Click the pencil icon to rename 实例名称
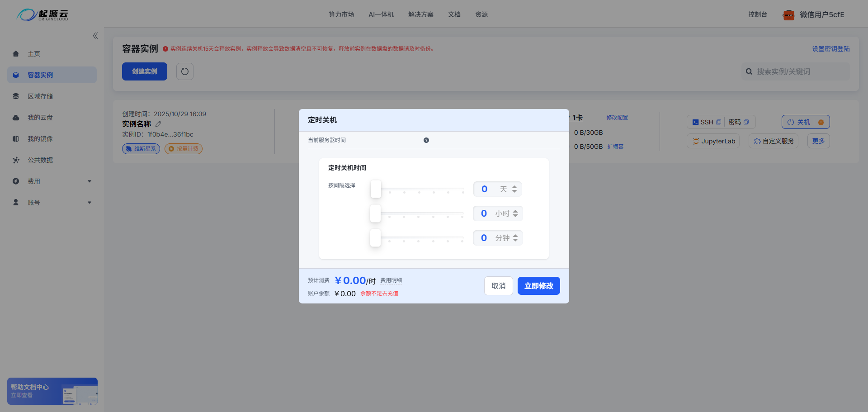Viewport: 868px width, 412px height. [x=158, y=124]
